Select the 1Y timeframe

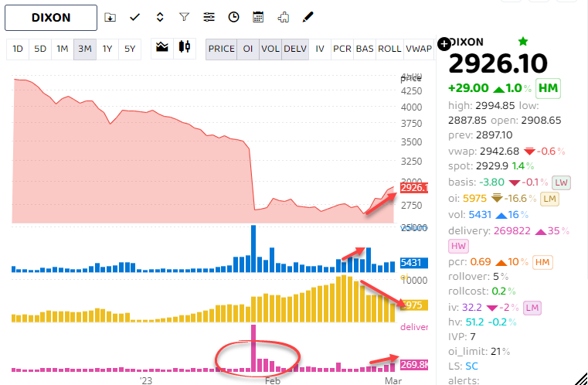coord(107,49)
